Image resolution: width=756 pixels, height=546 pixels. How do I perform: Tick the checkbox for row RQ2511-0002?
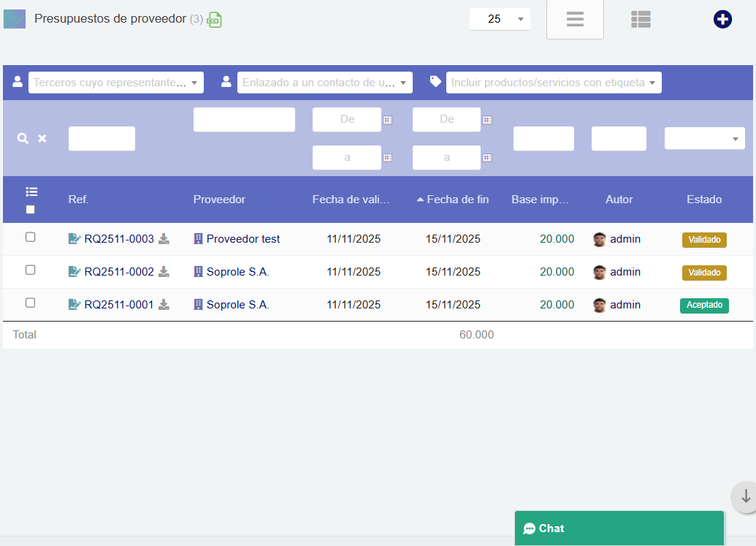tap(31, 270)
